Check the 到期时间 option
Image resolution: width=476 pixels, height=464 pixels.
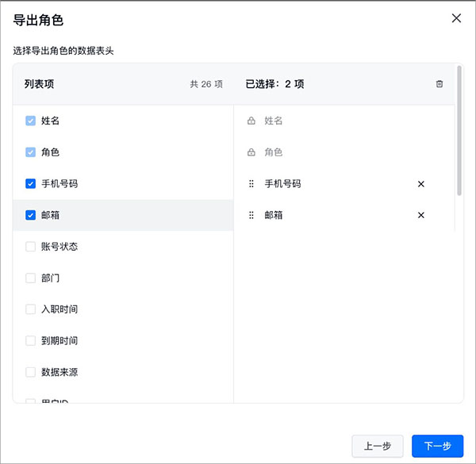[31, 341]
